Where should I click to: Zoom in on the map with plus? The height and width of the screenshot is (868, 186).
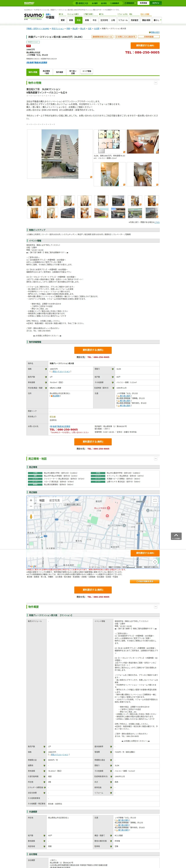31,500
